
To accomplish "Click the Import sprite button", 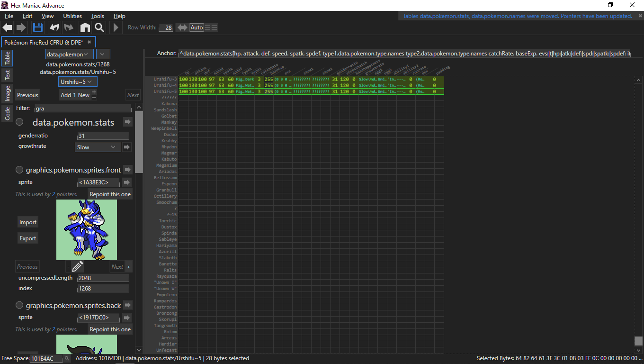I will click(28, 222).
